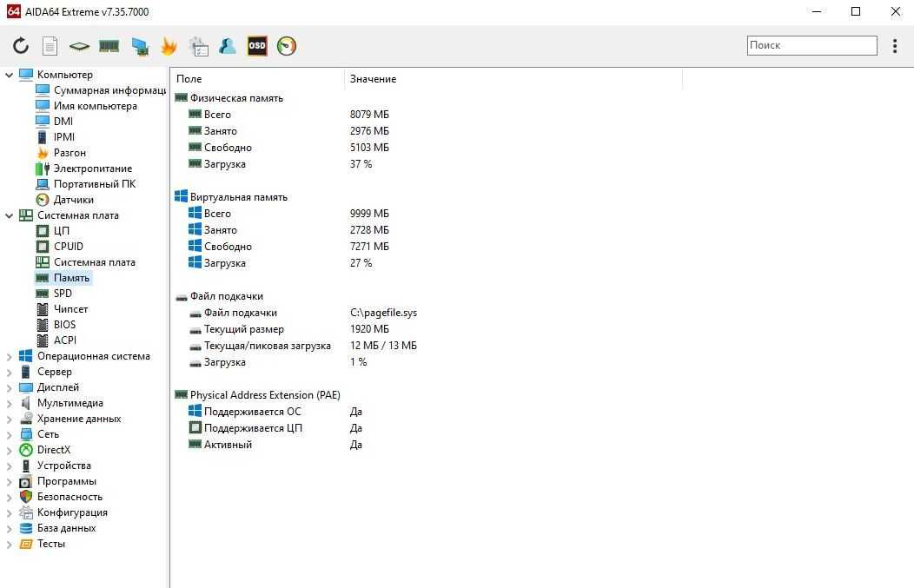Open the memory module toolbar icon
The image size is (914, 588).
109,45
